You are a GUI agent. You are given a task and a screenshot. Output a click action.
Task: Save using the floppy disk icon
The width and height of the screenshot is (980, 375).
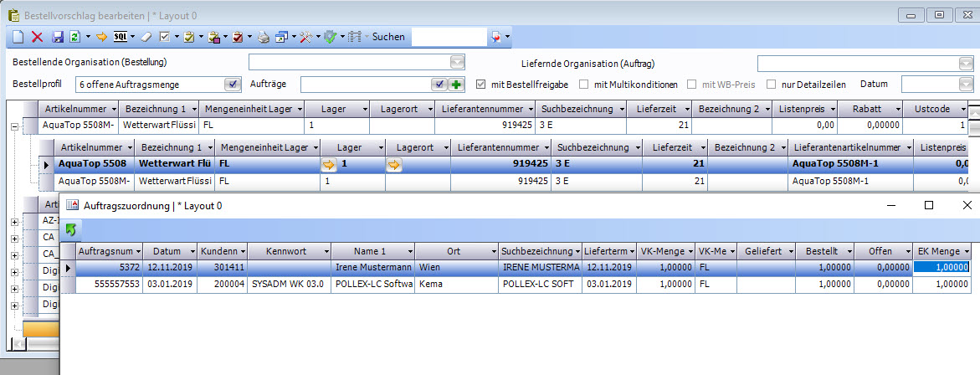pyautogui.click(x=58, y=37)
